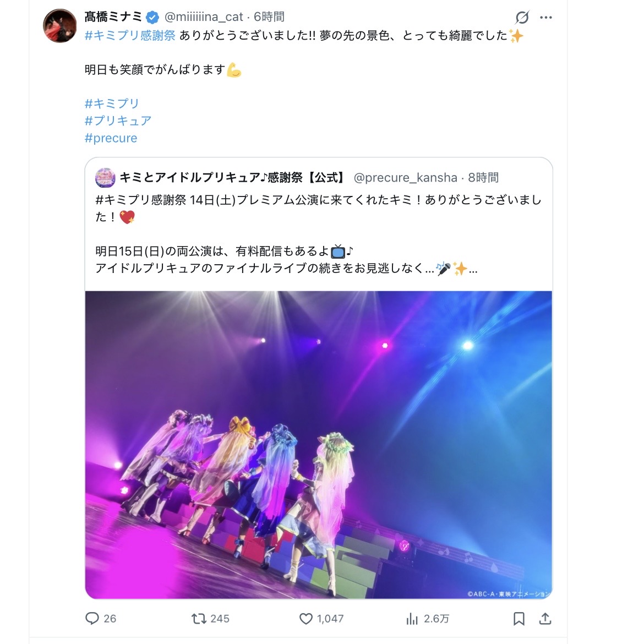Open the reply comment icon with 26 replies
The width and height of the screenshot is (644, 644).
(x=92, y=618)
